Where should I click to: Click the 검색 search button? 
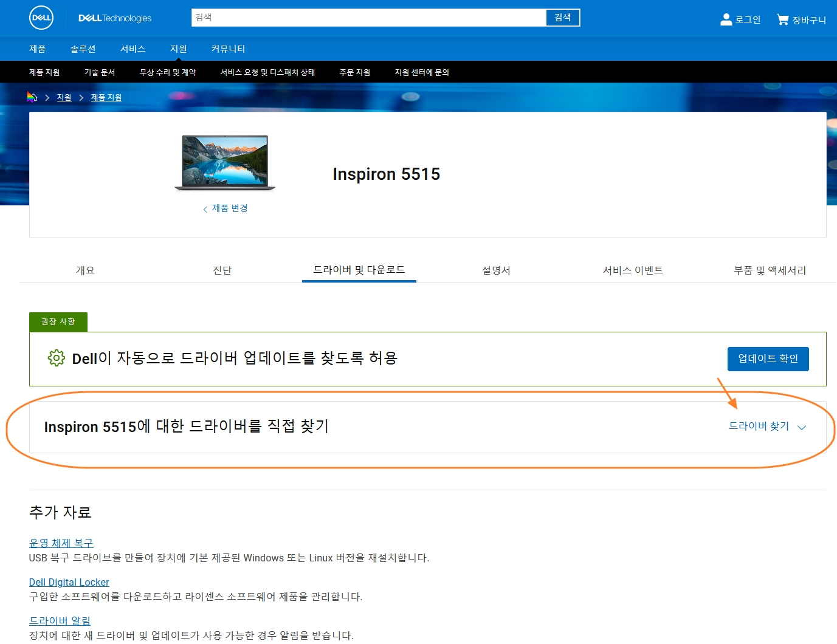coord(562,18)
